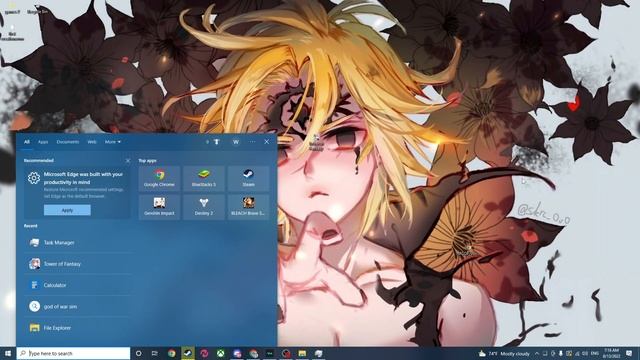Screen dimensions: 640x360
Task: Launch BlueStacks 5 from Top apps
Action: click(x=204, y=178)
